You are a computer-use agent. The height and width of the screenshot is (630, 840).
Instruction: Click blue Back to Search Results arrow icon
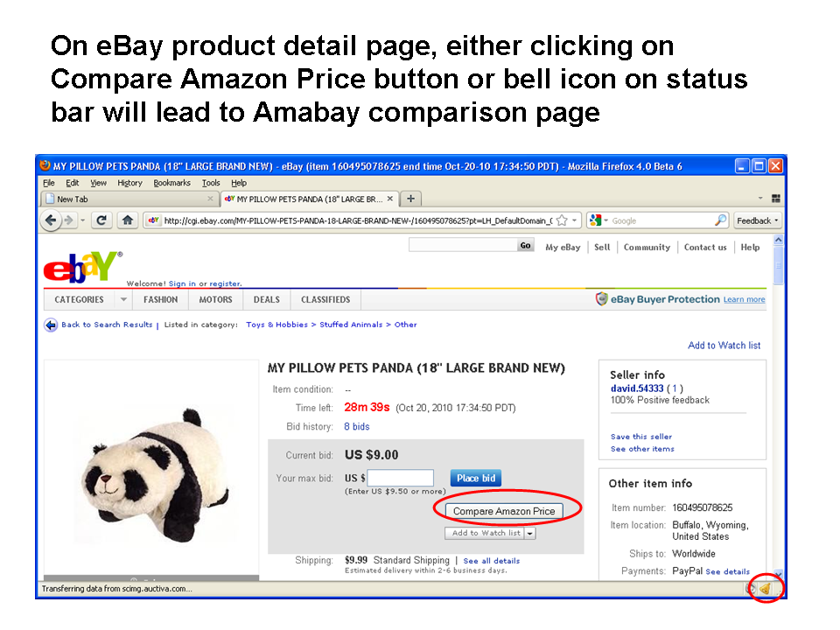51,325
